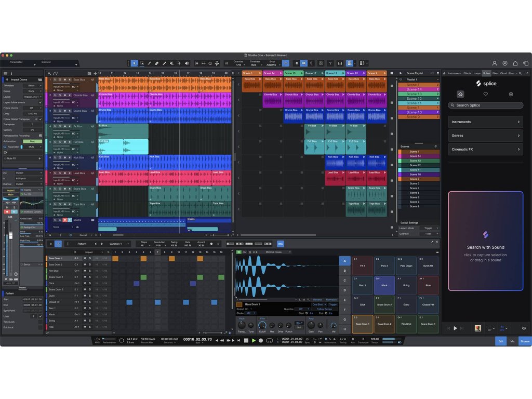532x399 pixels.
Task: Select the Range tool
Action: click(142, 63)
